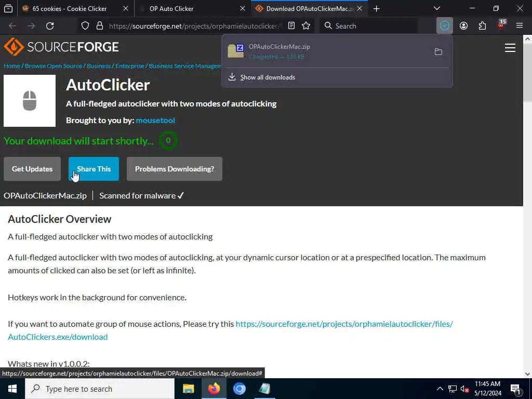
Task: Open the downloaded OPAutoClickerMac.zip file entry
Action: pyautogui.click(x=326, y=51)
